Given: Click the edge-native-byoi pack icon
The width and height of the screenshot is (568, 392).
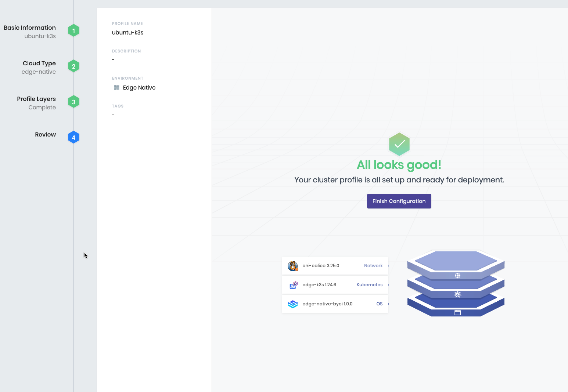Looking at the screenshot, I should click(x=293, y=304).
